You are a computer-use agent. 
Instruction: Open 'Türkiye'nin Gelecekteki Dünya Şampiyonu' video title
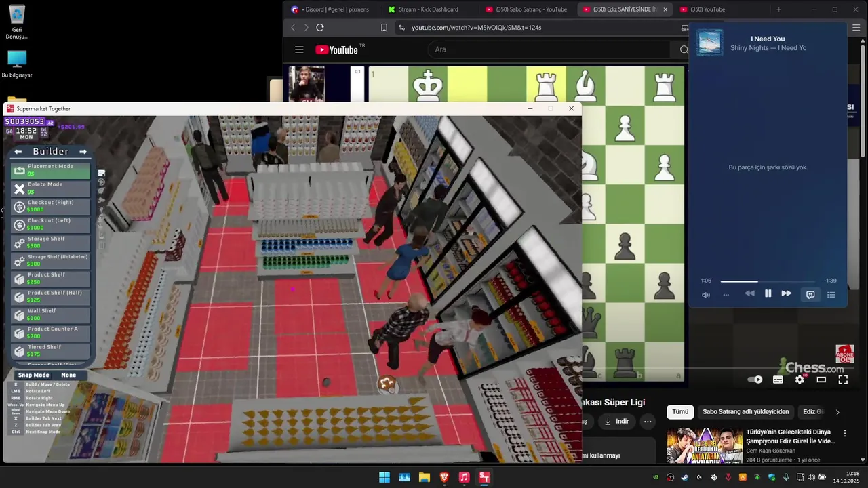coord(790,436)
